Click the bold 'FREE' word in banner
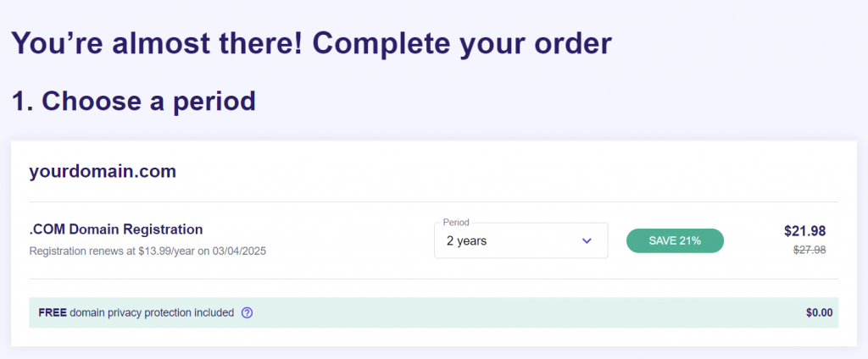The height and width of the screenshot is (359, 868). click(53, 313)
